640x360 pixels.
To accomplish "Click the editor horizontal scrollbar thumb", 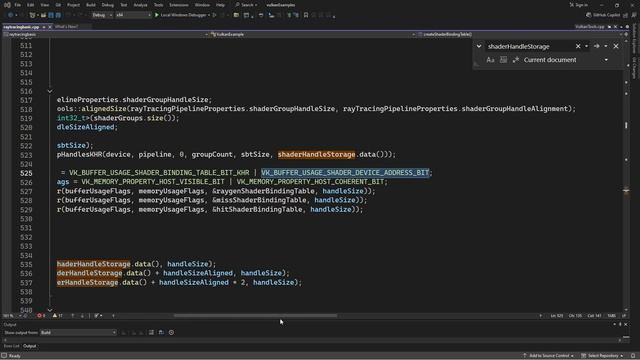I will tap(256, 316).
